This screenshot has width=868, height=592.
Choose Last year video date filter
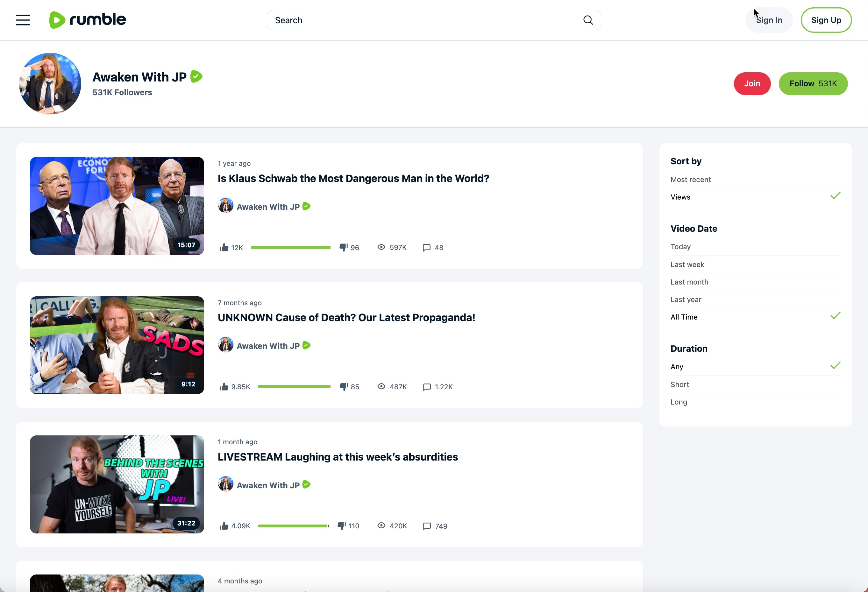[x=685, y=300]
